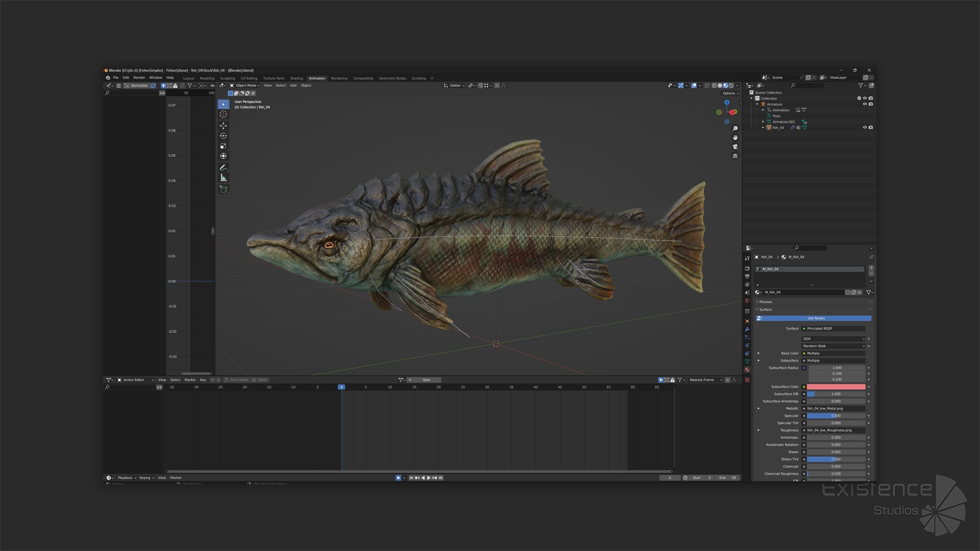Click the Push Down button
This screenshot has width=980, height=551.
(236, 380)
